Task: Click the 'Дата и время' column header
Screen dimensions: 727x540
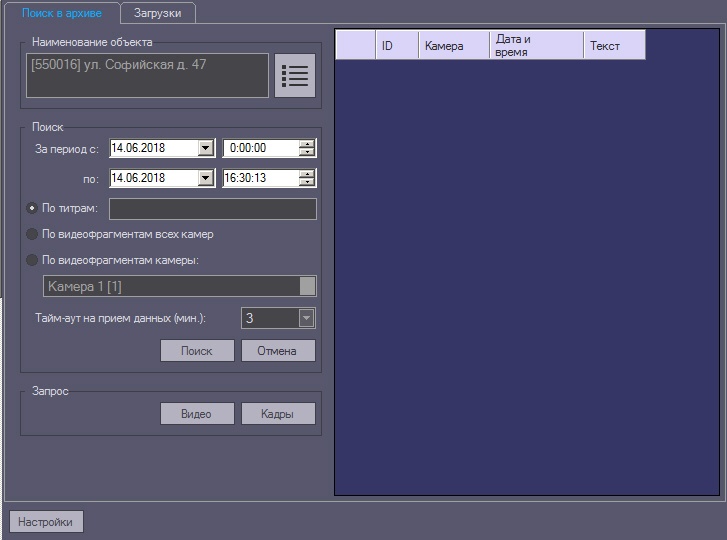Action: pos(536,45)
